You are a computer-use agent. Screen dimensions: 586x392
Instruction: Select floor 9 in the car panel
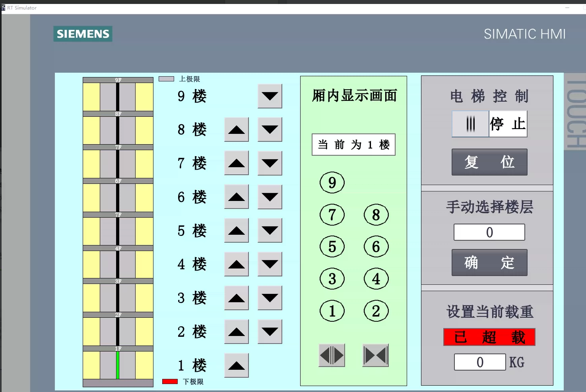point(332,183)
